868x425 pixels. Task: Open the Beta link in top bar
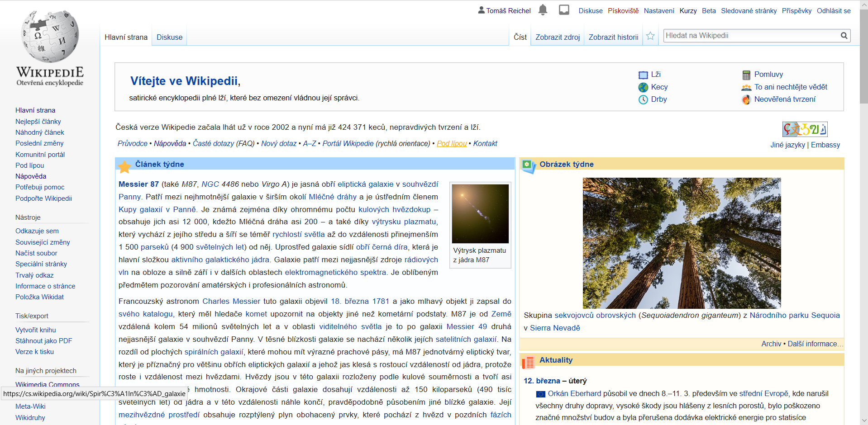point(709,11)
